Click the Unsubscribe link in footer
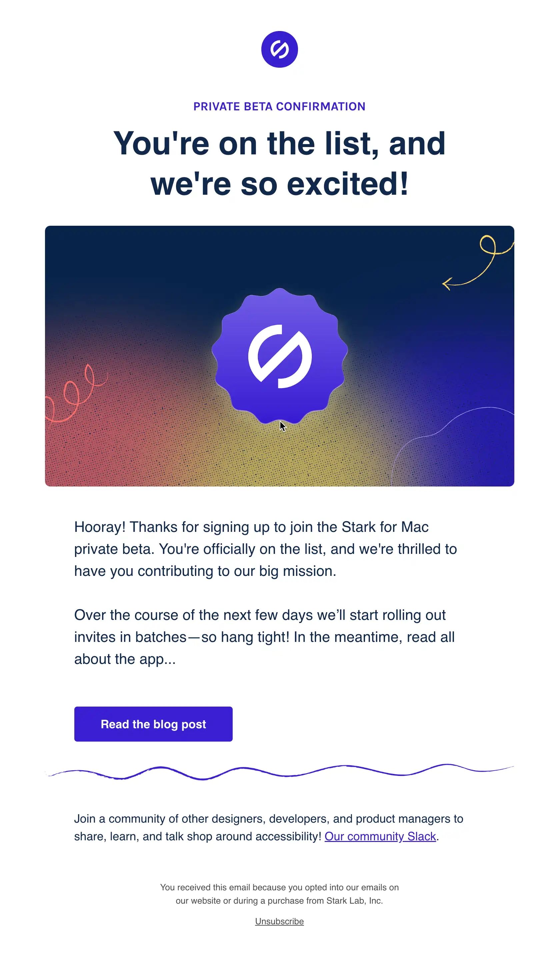Viewport: 560px width, 956px height. point(279,921)
